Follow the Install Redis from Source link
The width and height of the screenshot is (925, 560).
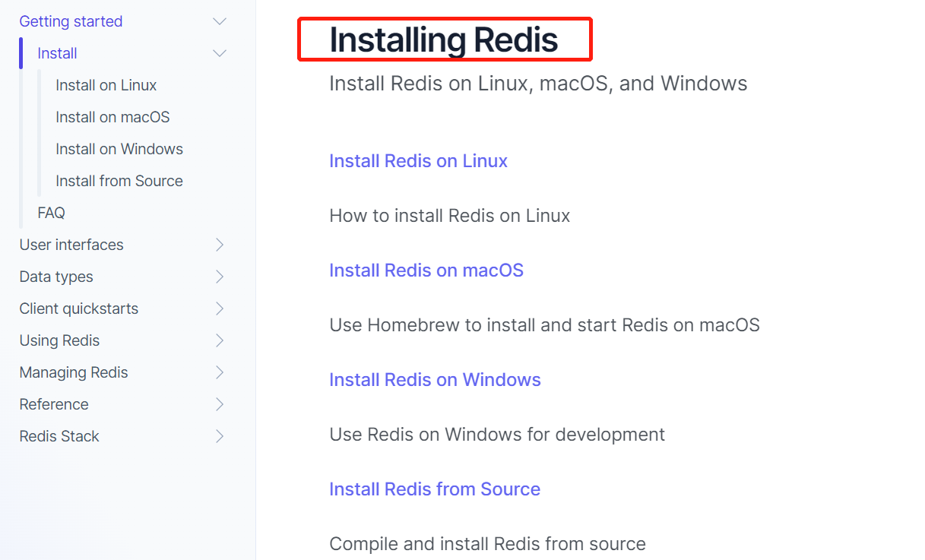[435, 489]
